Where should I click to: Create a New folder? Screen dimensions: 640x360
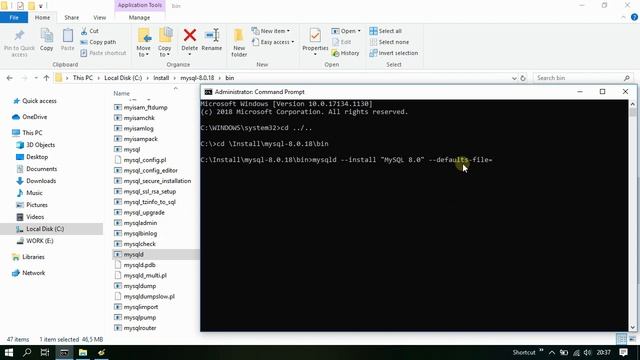(239, 42)
